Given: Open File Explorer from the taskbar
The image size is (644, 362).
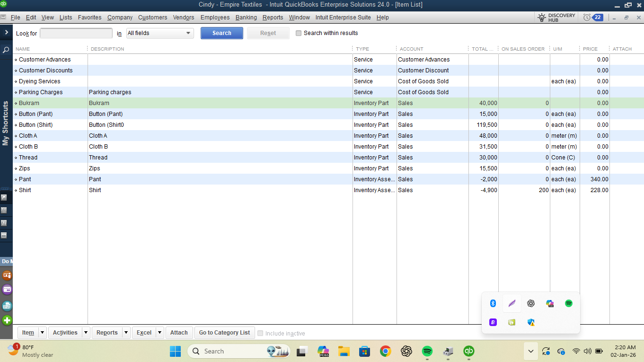Looking at the screenshot, I should coord(344,351).
